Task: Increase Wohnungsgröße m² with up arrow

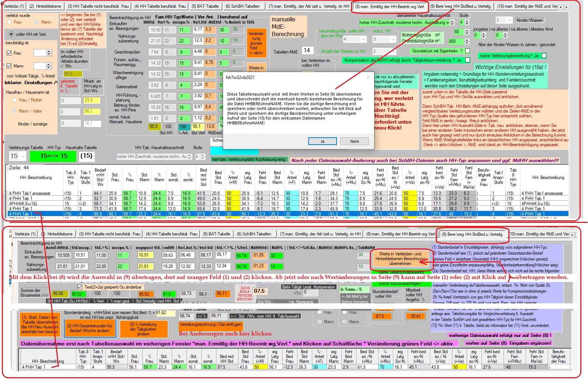Action: 467,31
